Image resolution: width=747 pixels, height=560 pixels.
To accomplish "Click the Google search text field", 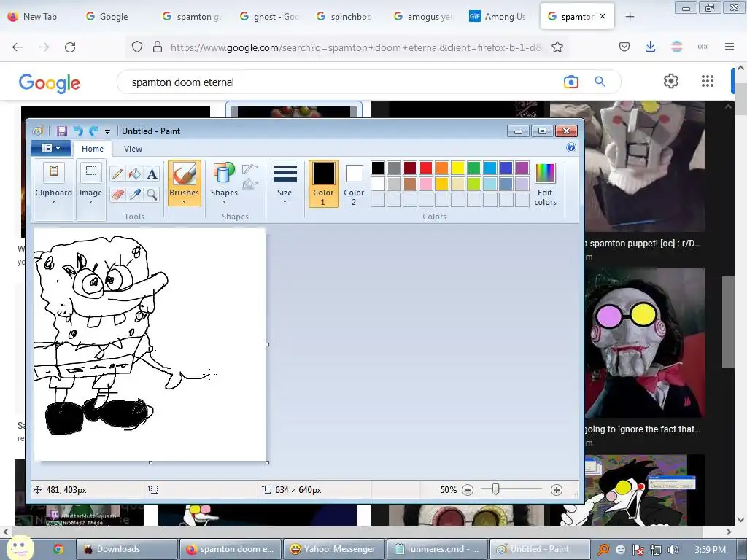I will click(x=343, y=82).
